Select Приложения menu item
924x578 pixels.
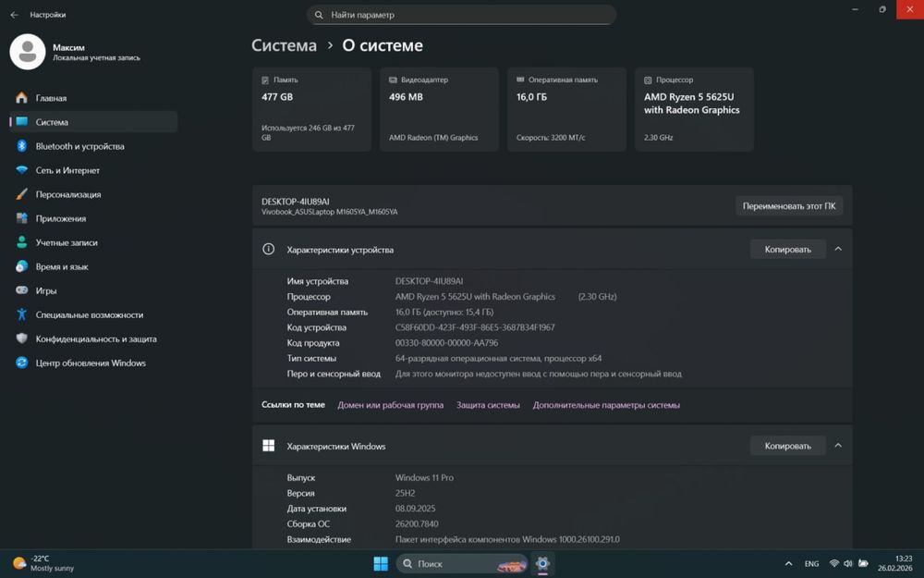click(93, 218)
